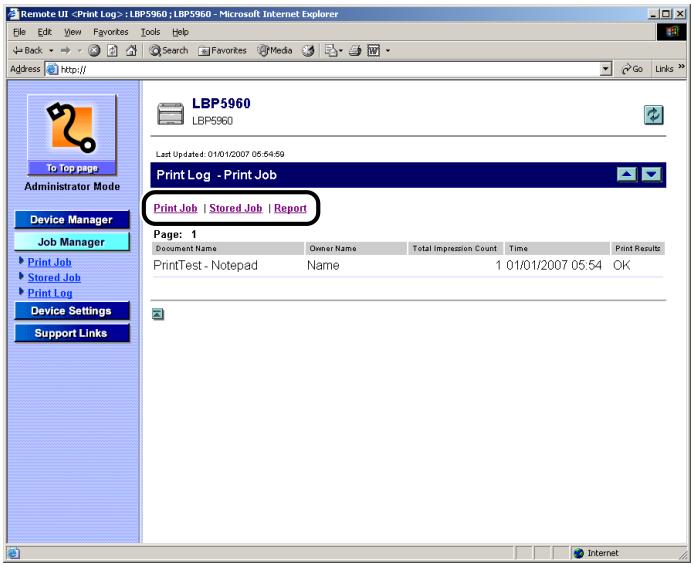Click the Job Manager sidebar button

(72, 242)
